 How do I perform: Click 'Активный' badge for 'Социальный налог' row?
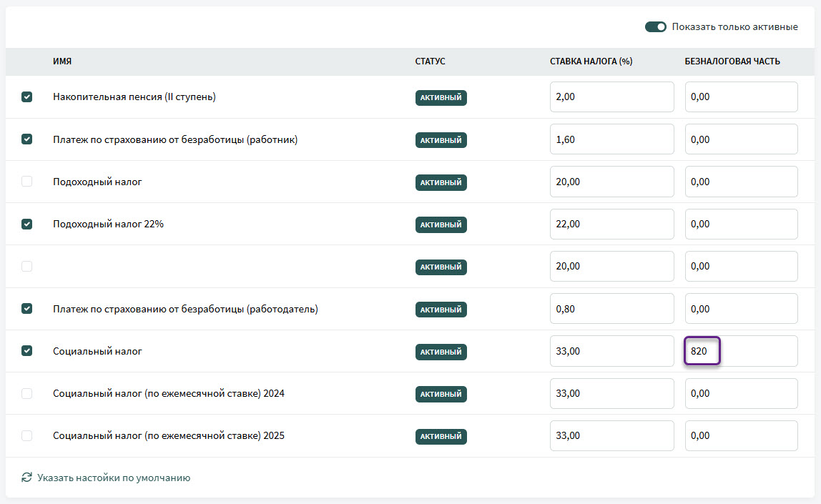[441, 352]
